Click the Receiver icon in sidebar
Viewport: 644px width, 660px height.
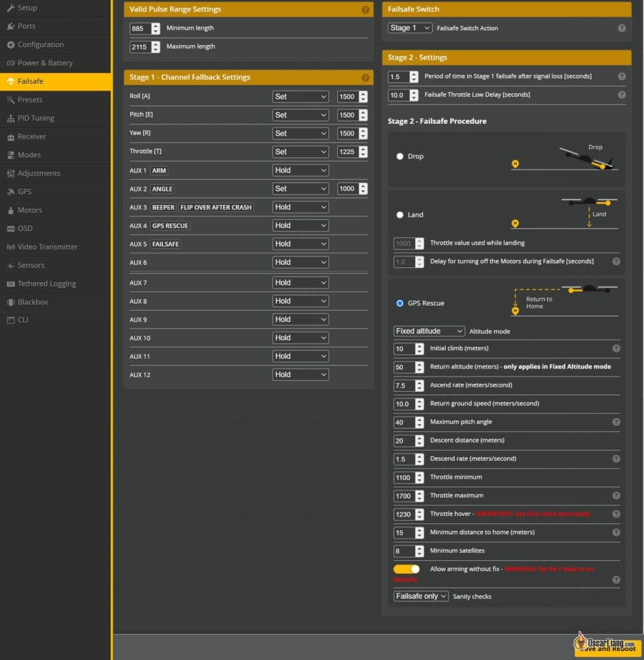pyautogui.click(x=10, y=137)
